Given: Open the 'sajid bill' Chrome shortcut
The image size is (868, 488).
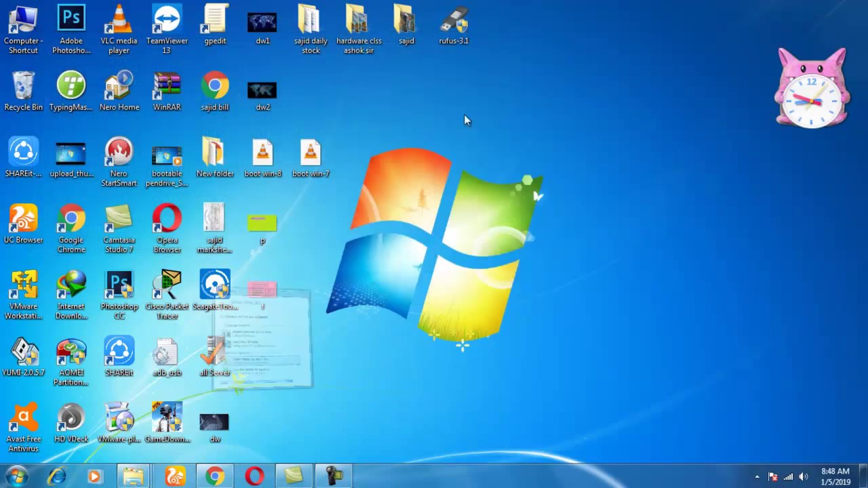Looking at the screenshot, I should [x=215, y=91].
